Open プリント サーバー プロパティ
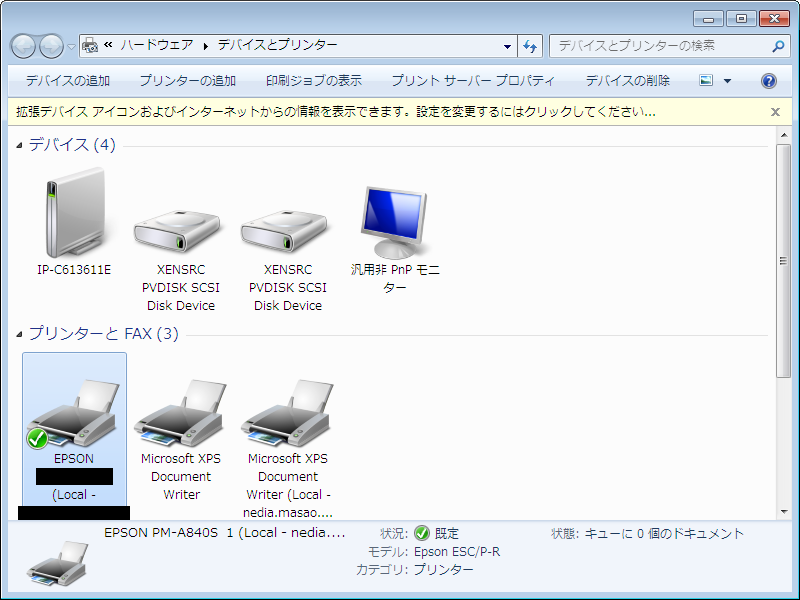800x600 pixels. click(473, 81)
